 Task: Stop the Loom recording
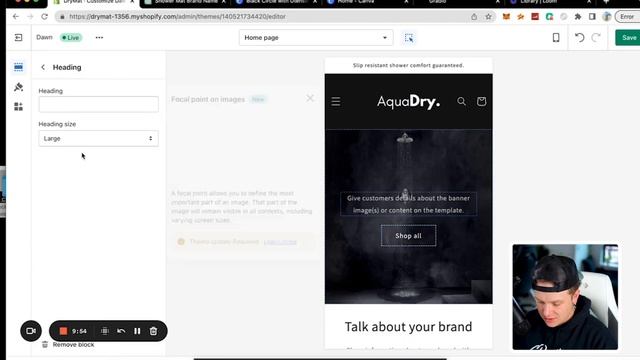pyautogui.click(x=63, y=331)
